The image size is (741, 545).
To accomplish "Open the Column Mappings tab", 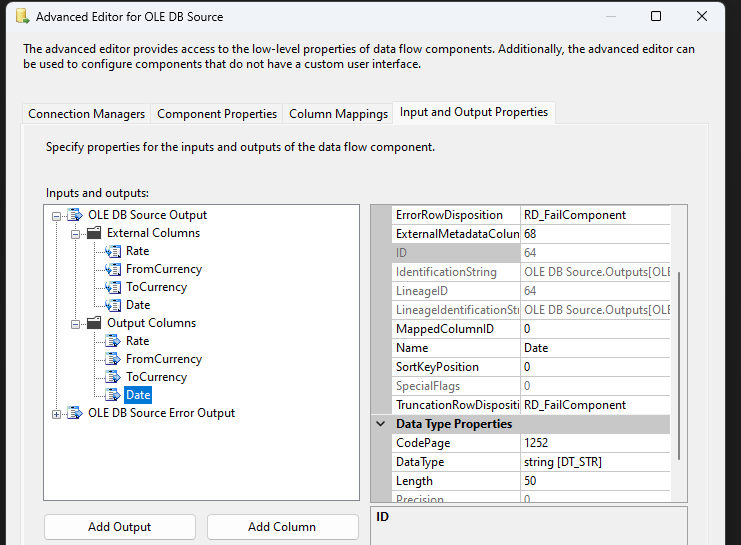I will (x=338, y=114).
